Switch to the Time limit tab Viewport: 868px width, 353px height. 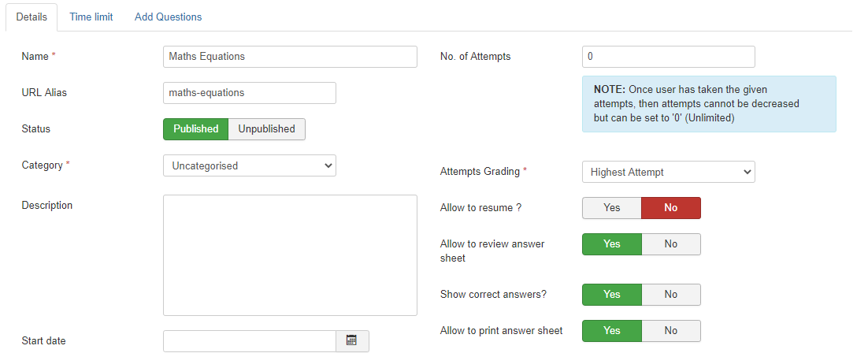click(91, 17)
